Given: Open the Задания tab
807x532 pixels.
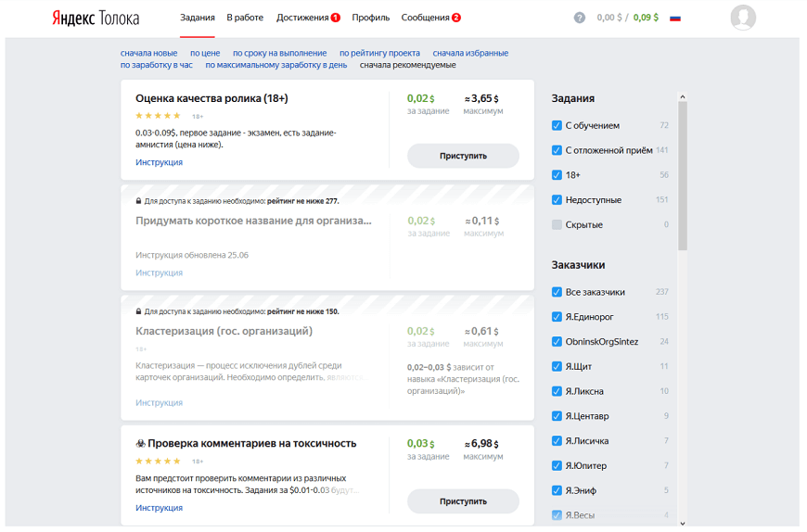Looking at the screenshot, I should pyautogui.click(x=198, y=18).
